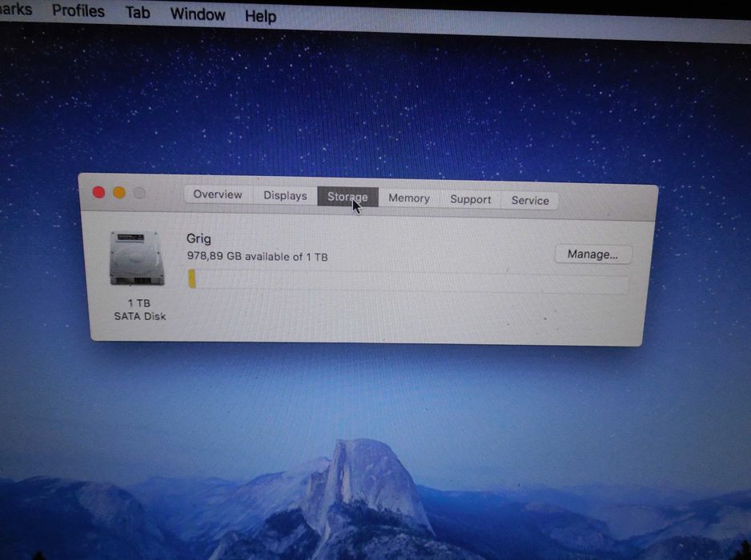Open the Service tab

[x=530, y=200]
